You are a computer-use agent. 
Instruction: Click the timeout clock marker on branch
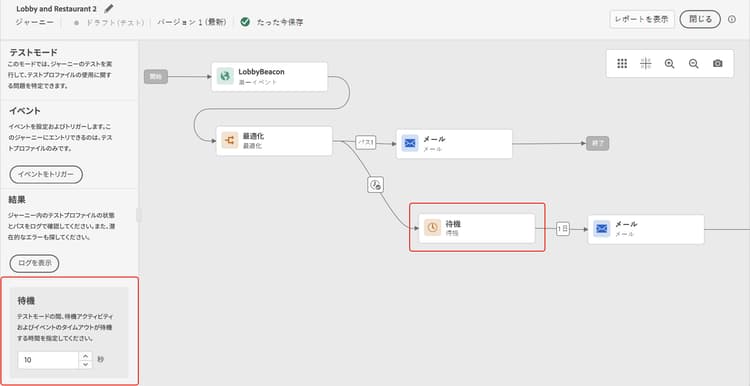pos(376,185)
